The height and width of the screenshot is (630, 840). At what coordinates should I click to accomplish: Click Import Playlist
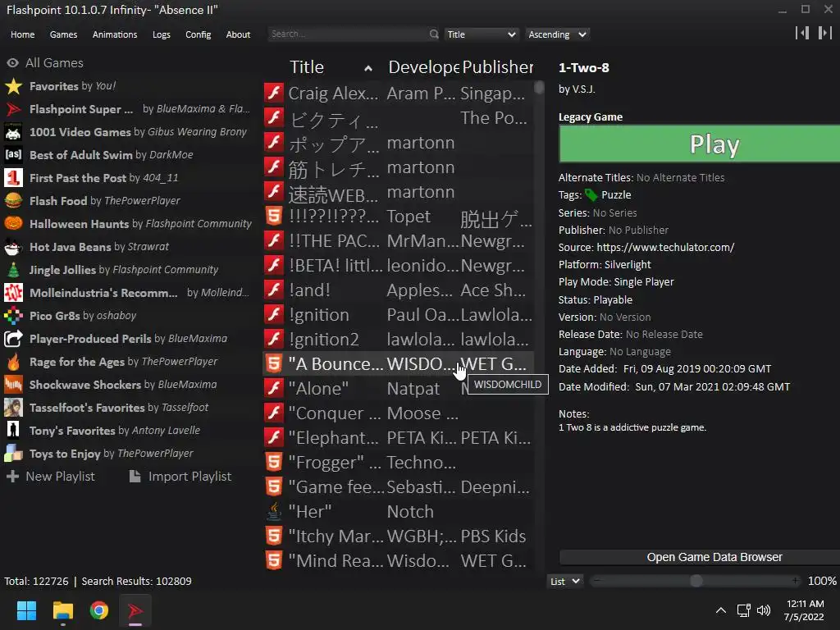180,477
